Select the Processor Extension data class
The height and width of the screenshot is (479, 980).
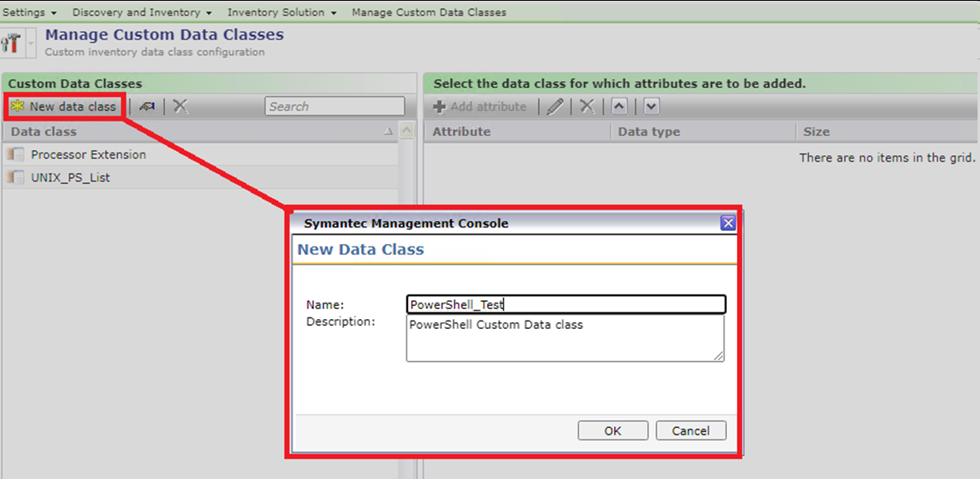tap(200, 154)
